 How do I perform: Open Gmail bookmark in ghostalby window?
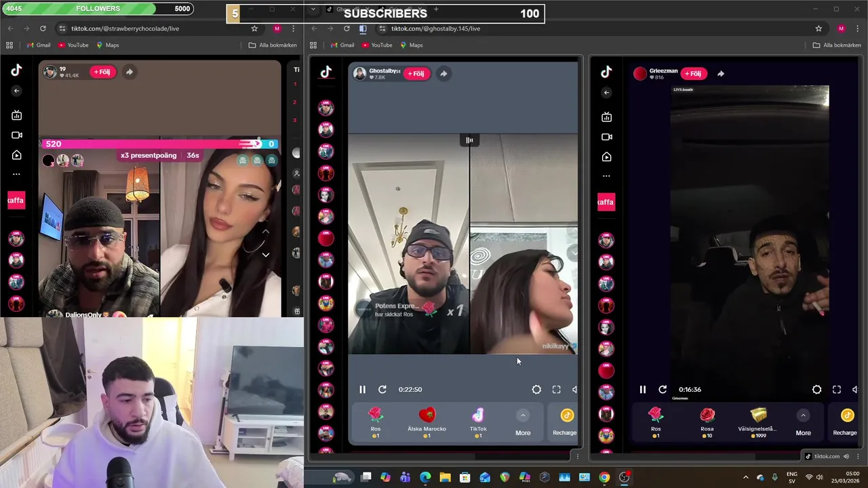click(x=342, y=45)
